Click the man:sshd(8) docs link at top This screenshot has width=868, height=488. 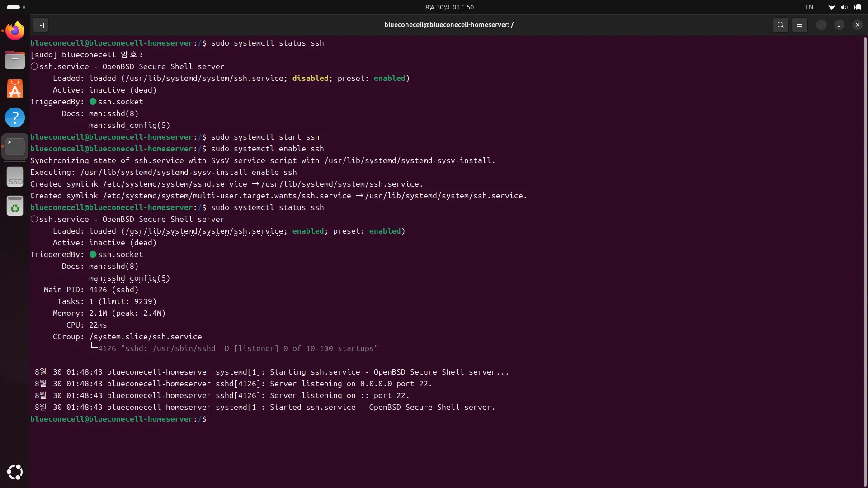[x=113, y=114]
